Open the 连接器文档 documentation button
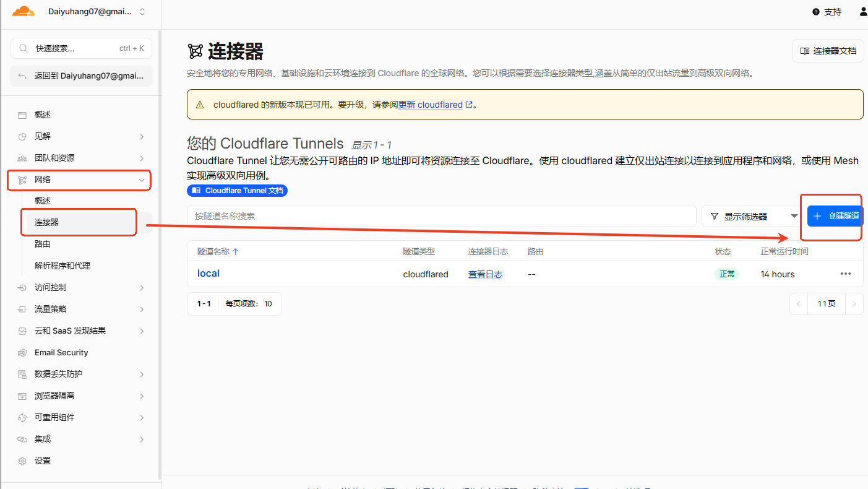This screenshot has width=868, height=489. tap(828, 51)
